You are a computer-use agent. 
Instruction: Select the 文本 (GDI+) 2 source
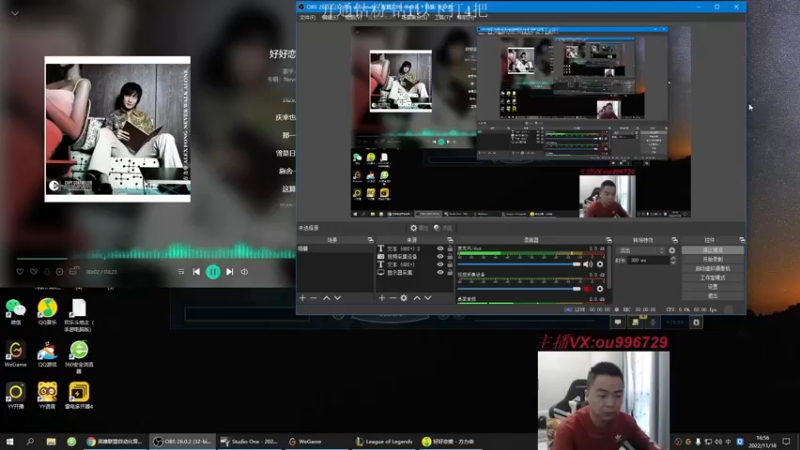tap(406, 248)
